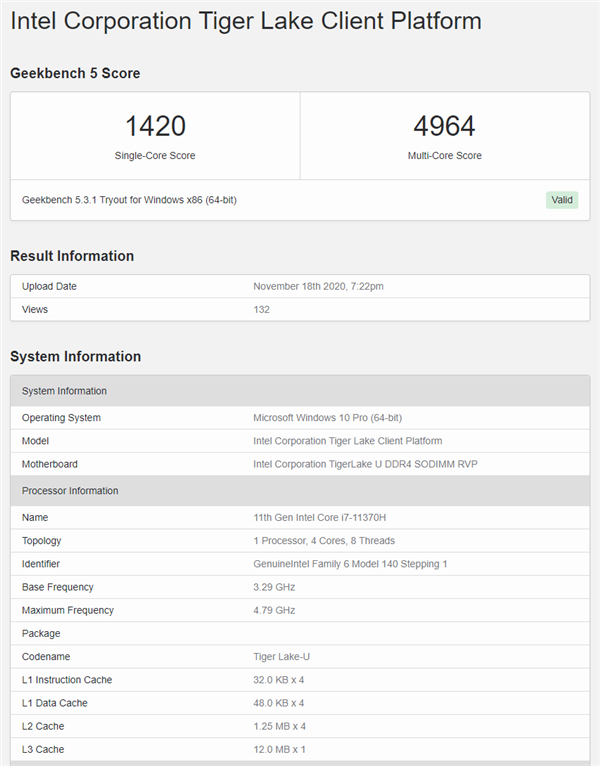Click the Processor Information section header row
The width and height of the screenshot is (600, 766).
pyautogui.click(x=300, y=491)
